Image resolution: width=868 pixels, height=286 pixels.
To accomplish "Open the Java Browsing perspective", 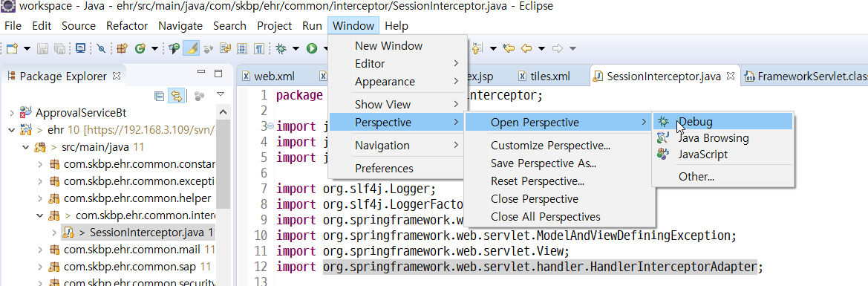I will (723, 138).
